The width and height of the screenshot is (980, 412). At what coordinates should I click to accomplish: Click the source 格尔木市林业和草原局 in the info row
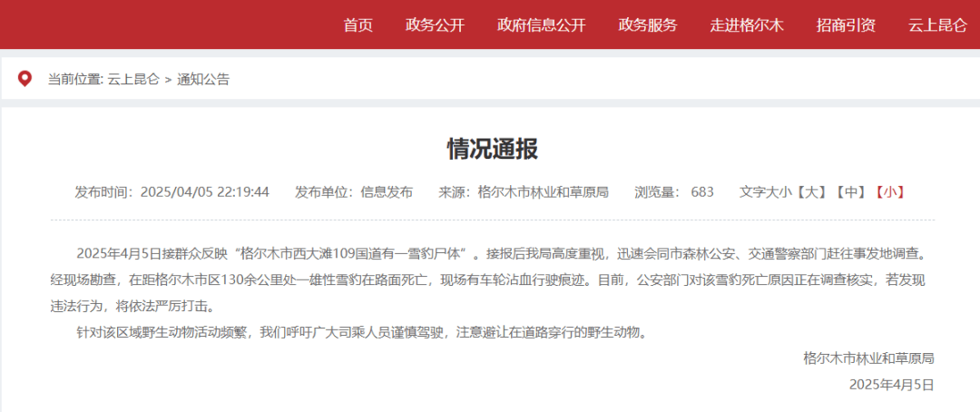(542, 191)
